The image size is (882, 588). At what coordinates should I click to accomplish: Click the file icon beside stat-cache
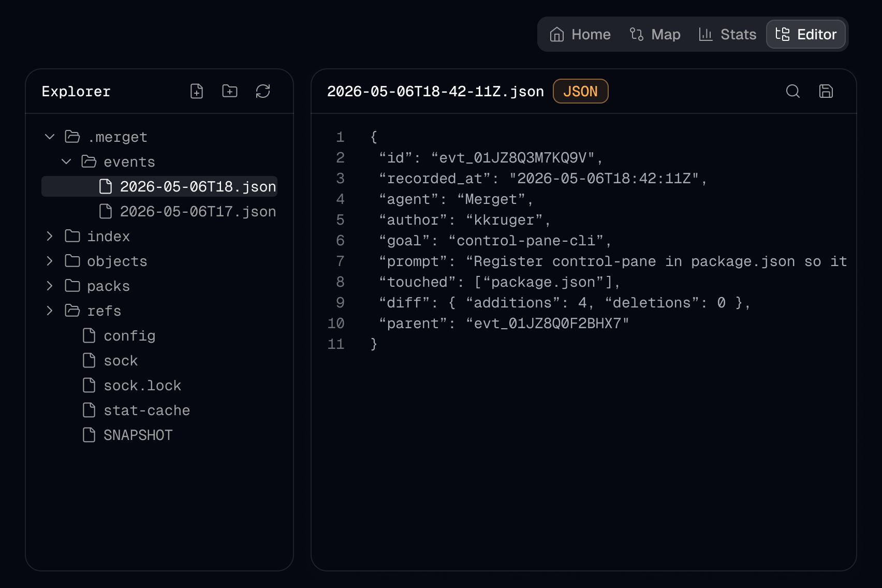(x=89, y=410)
